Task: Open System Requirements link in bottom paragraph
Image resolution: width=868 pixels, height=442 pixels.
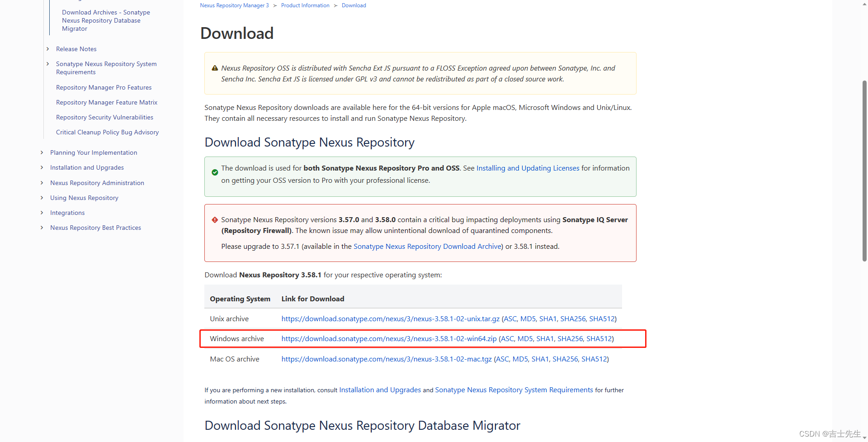Action: (514, 390)
